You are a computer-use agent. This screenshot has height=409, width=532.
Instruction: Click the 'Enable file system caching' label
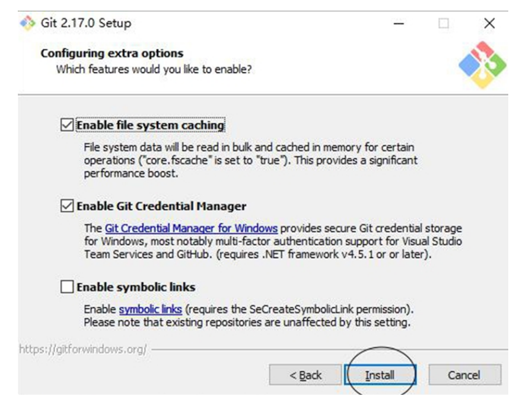150,125
